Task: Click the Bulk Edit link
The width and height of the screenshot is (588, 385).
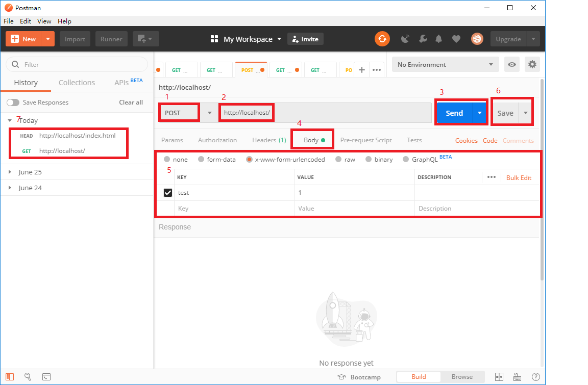Action: (x=519, y=178)
